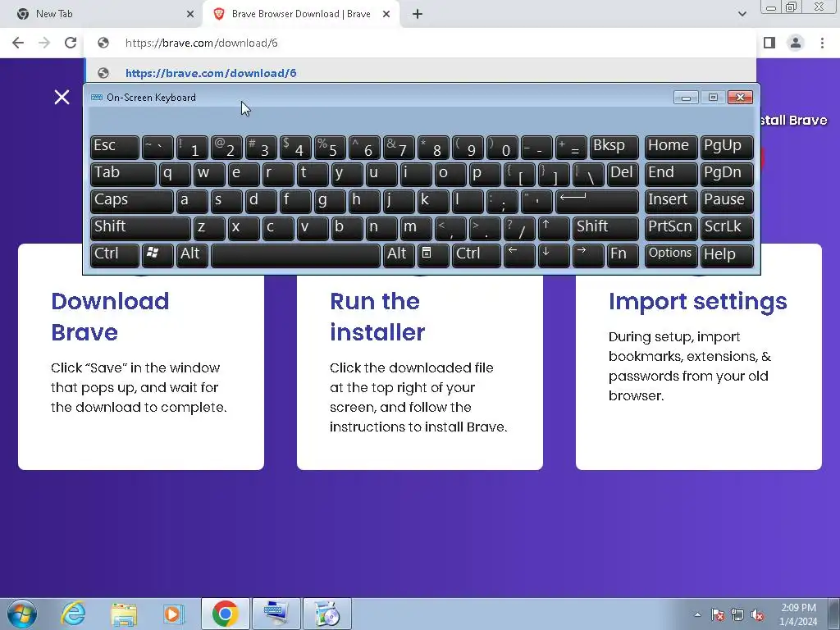Open Windows Explorer folder from taskbar
This screenshot has height=630, width=840.
pyautogui.click(x=123, y=614)
